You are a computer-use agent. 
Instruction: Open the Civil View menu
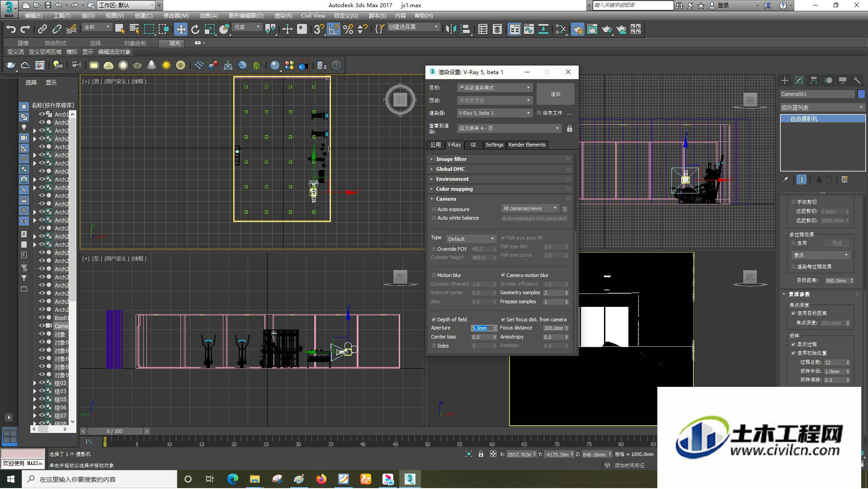point(313,15)
